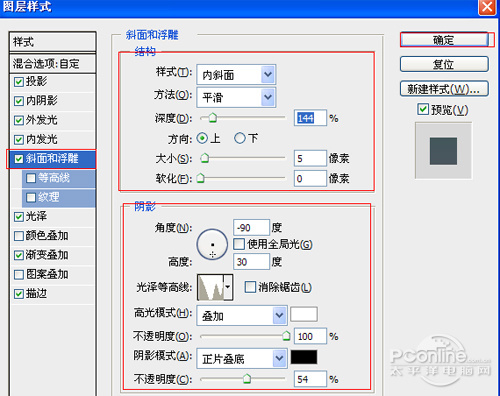500x396 pixels.
Task: Enable 使用全局光 checkbox
Action: (239, 244)
